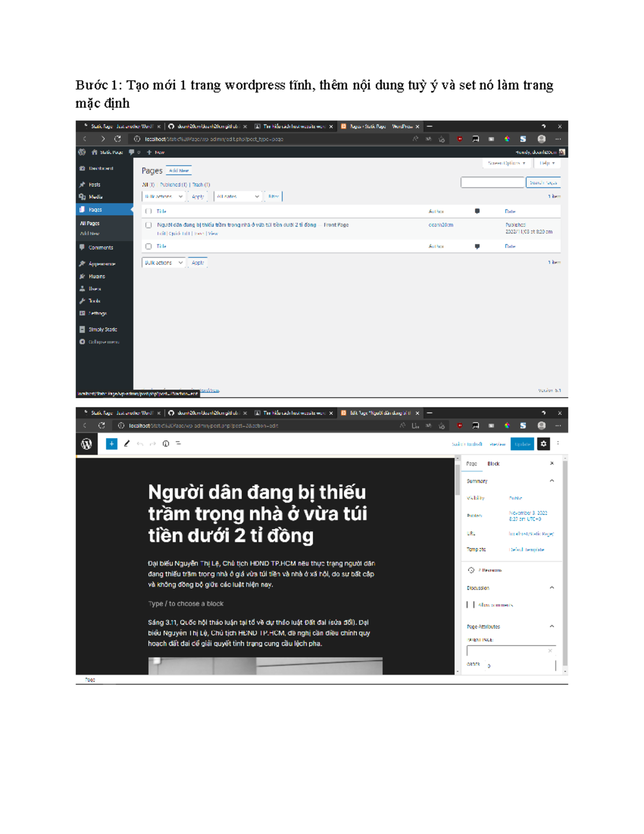Open Comments in the WordPress sidebar
The height and width of the screenshot is (834, 644).
click(100, 248)
